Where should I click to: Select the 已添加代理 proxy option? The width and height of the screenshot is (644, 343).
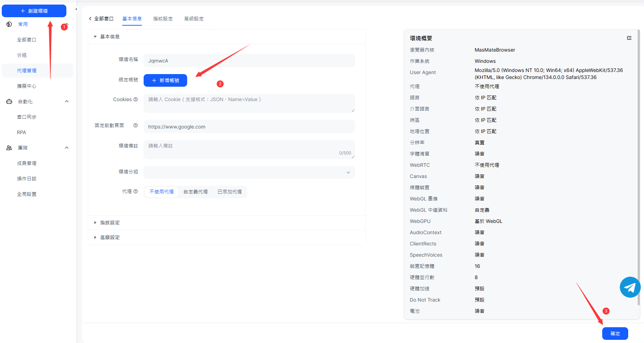[x=230, y=192]
